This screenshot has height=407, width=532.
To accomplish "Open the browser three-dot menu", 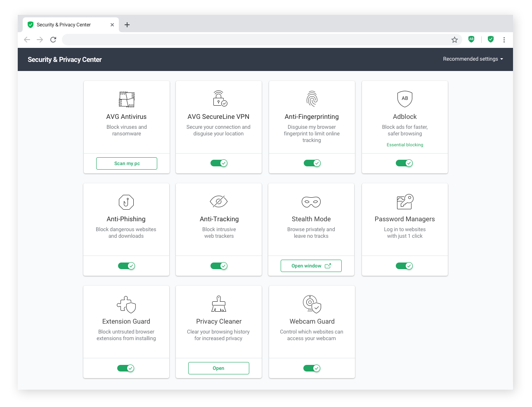I will pos(504,40).
